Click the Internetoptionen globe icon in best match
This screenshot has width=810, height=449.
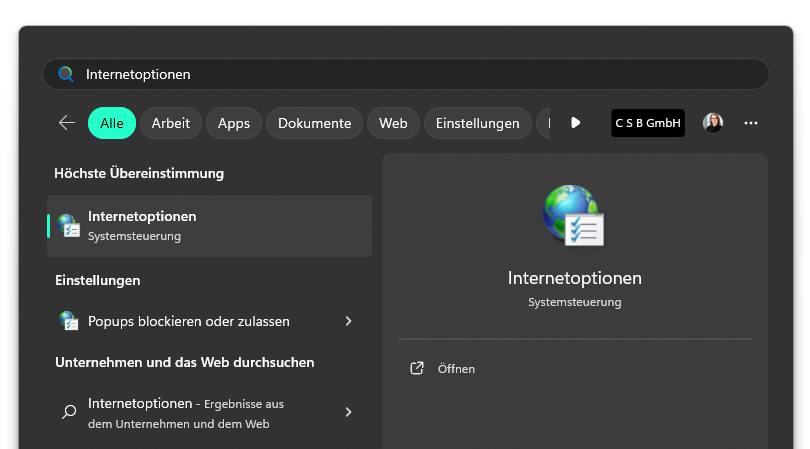click(x=68, y=226)
